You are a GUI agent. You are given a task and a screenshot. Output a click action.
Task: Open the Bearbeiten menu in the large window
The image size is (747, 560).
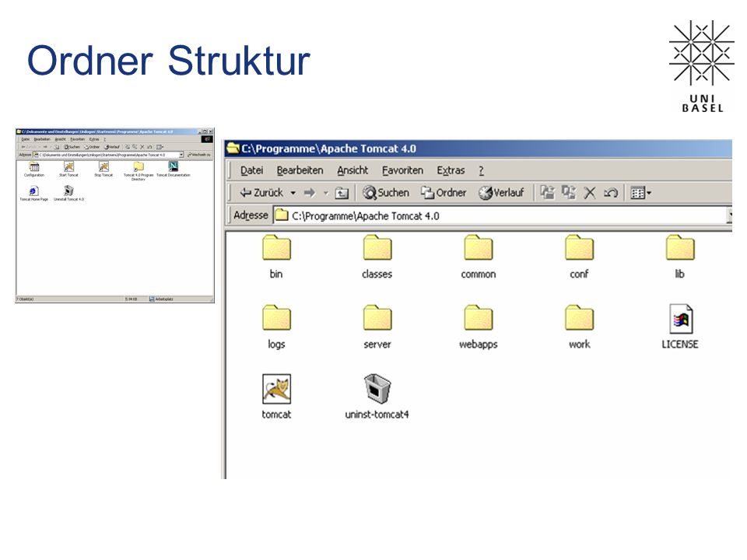300,170
